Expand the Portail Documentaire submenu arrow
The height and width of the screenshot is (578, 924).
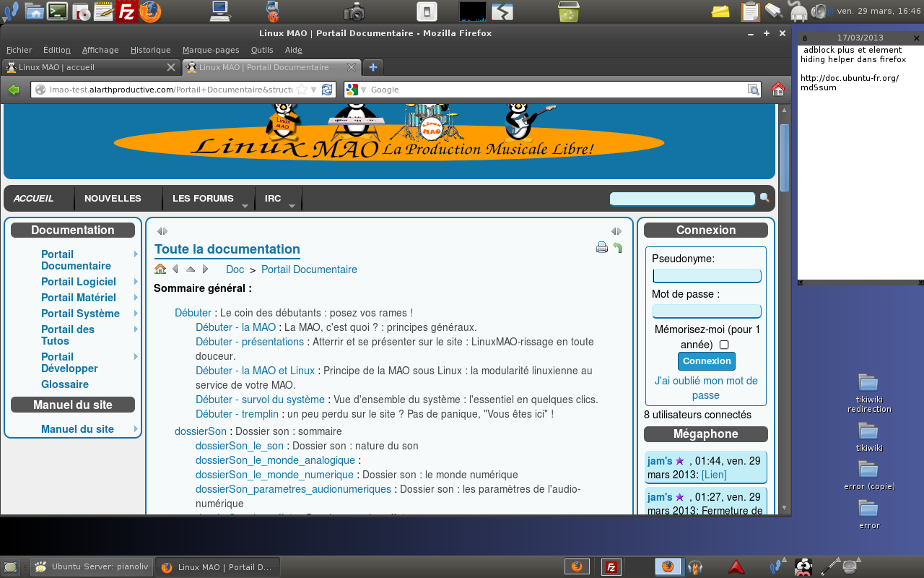coord(136,254)
